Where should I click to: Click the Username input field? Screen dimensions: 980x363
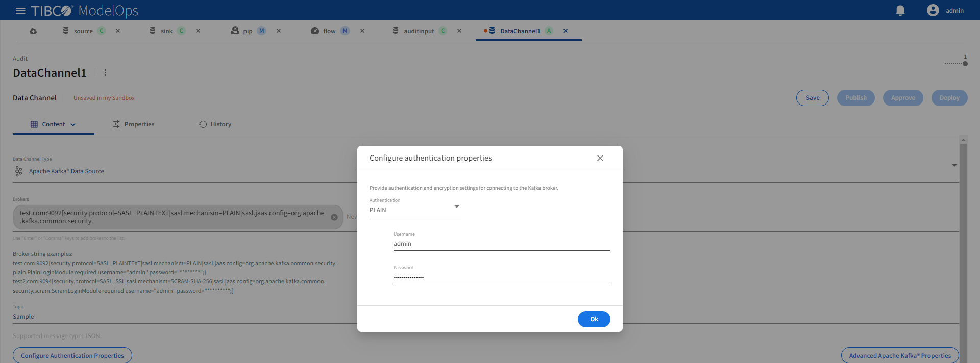click(x=501, y=244)
